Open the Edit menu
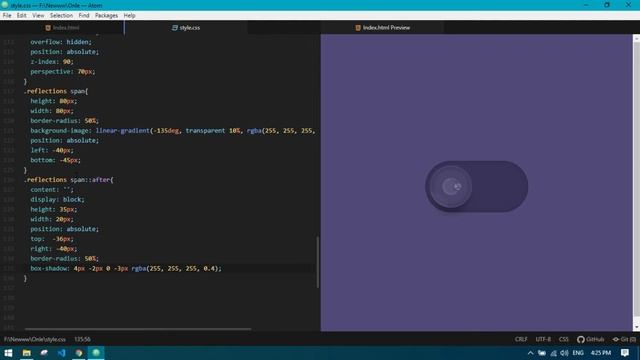The image size is (640, 360). [x=22, y=16]
